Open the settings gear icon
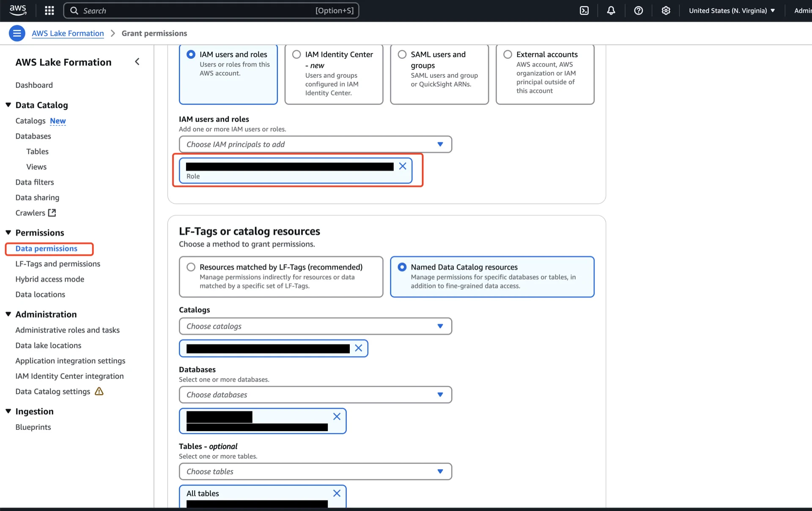Viewport: 812px width, 511px height. (666, 11)
